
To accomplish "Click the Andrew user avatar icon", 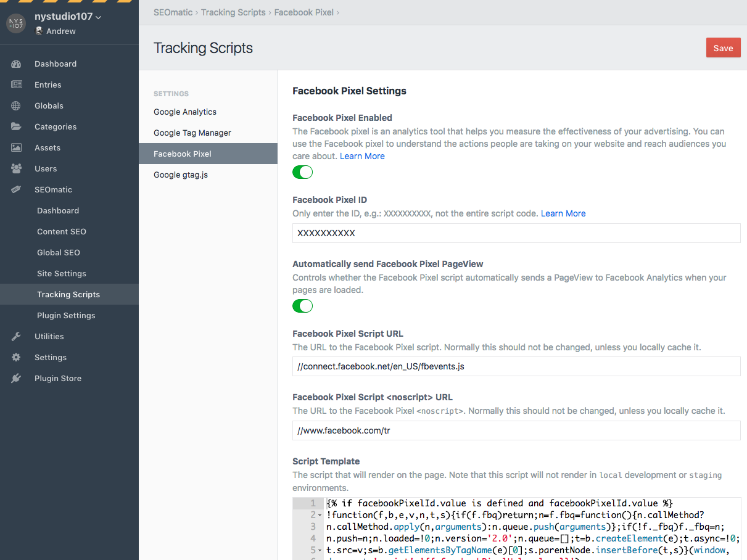I will click(39, 31).
